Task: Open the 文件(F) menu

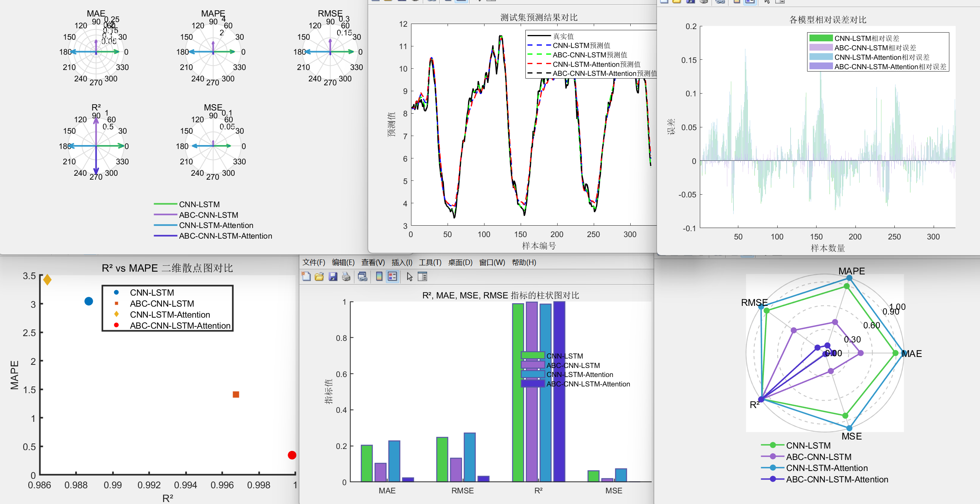Action: click(314, 262)
